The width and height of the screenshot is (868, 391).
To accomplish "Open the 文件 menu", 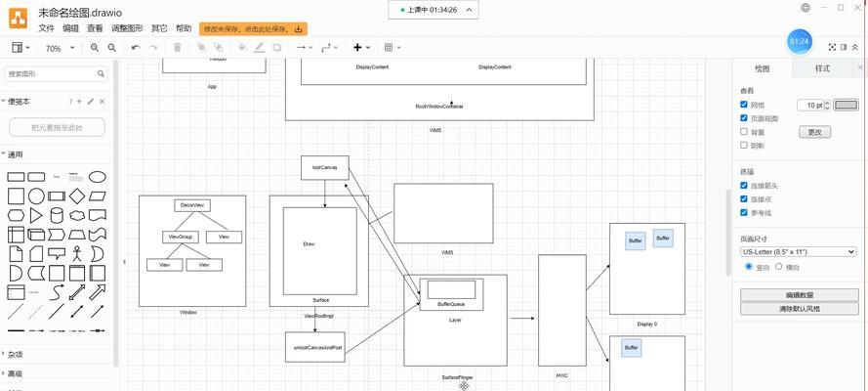I will point(47,28).
